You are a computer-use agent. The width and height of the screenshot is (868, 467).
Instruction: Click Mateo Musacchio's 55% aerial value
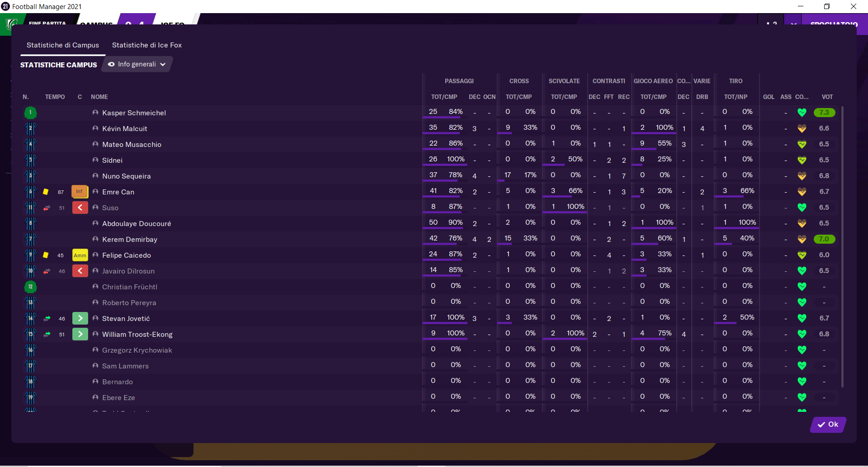pos(665,143)
